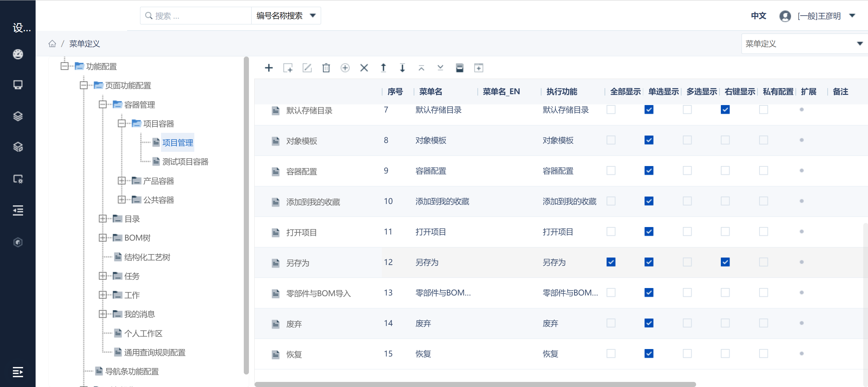Expand the 产品容器 tree node
The height and width of the screenshot is (387, 868).
121,181
